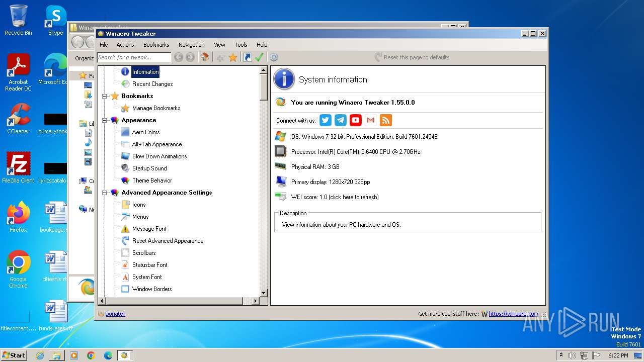Click the Primary display monitor icon
This screenshot has height=362, width=644.
pos(281,182)
